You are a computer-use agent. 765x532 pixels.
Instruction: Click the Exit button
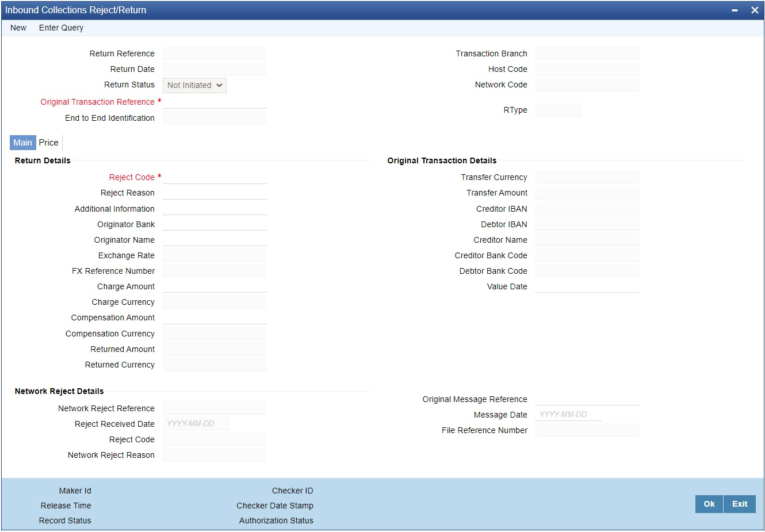click(x=740, y=504)
